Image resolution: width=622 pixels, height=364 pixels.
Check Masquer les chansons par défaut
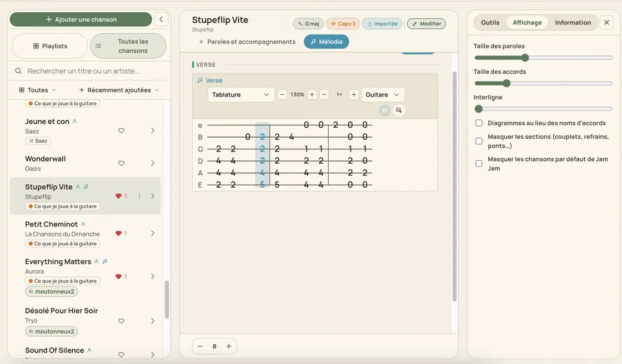point(479,164)
